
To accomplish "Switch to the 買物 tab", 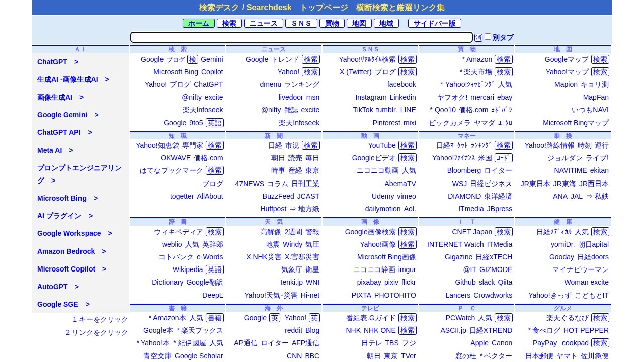I will [x=332, y=23].
